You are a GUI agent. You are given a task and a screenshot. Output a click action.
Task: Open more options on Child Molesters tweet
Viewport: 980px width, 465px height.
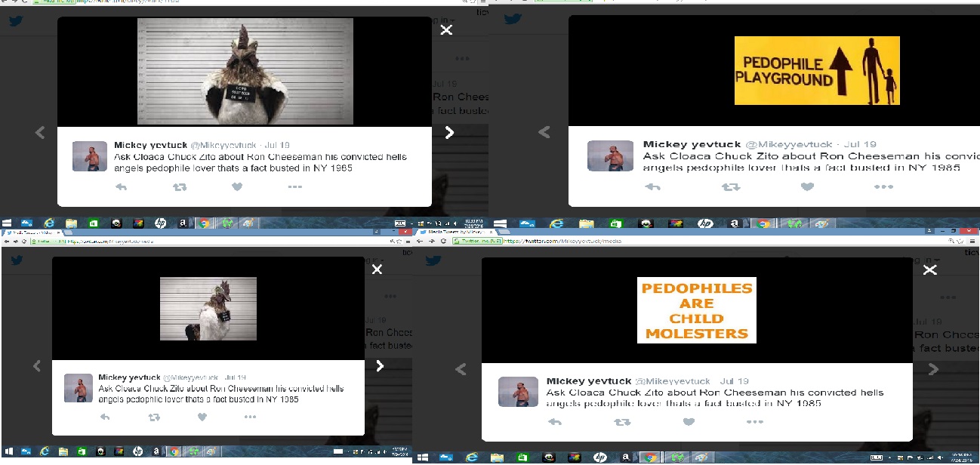coord(756,422)
